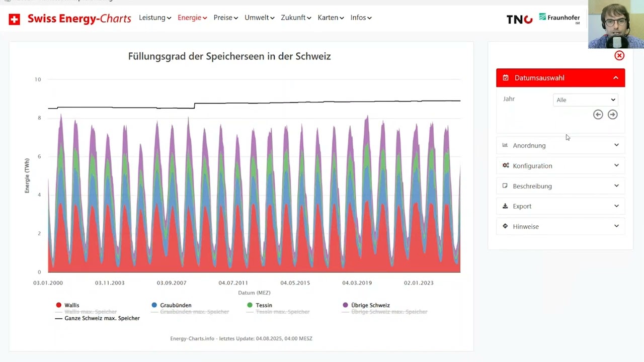This screenshot has width=644, height=362.
Task: Go to next year arrow
Action: pyautogui.click(x=612, y=115)
